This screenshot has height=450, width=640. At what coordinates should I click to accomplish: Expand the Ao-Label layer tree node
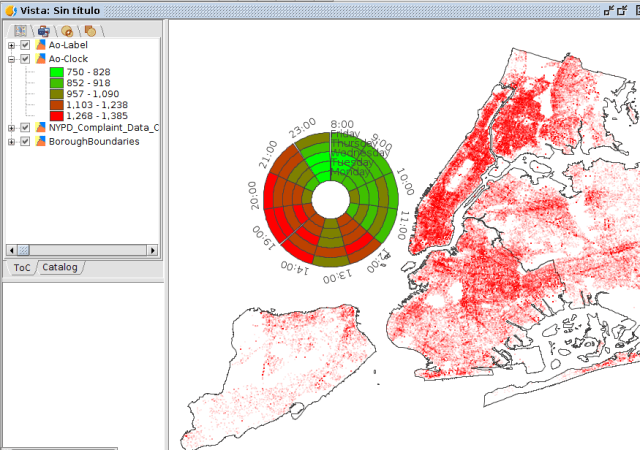coord(11,45)
